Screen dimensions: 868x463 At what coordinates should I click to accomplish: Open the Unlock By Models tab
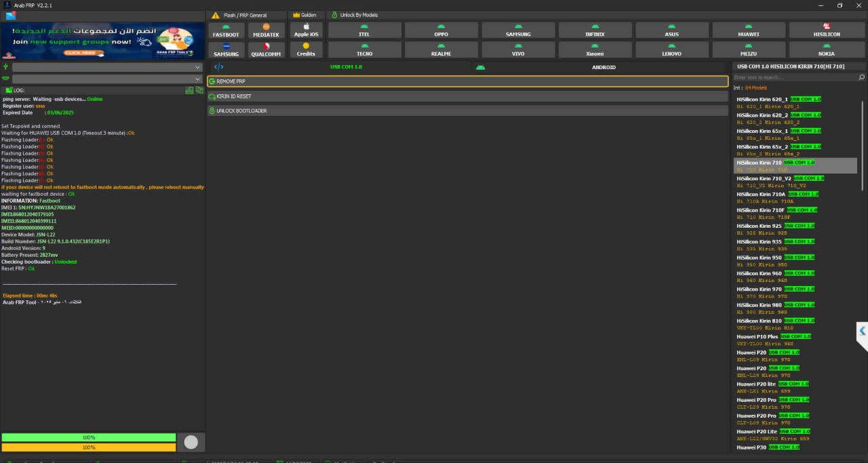[355, 15]
